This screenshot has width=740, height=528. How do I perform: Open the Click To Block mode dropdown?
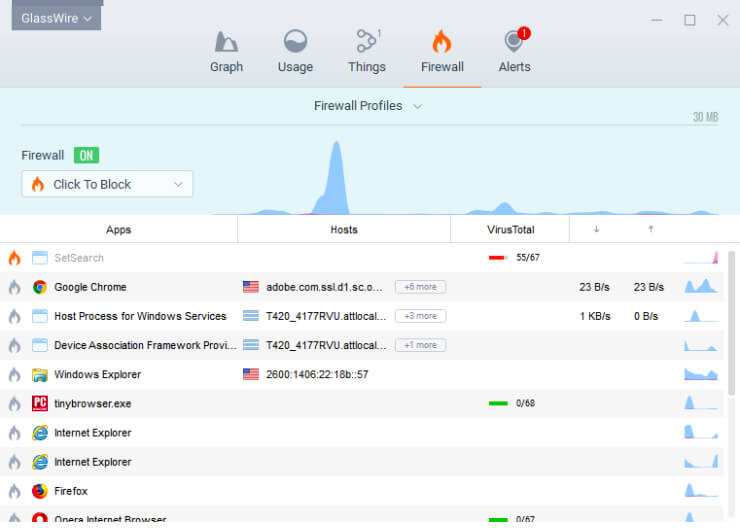[x=107, y=184]
